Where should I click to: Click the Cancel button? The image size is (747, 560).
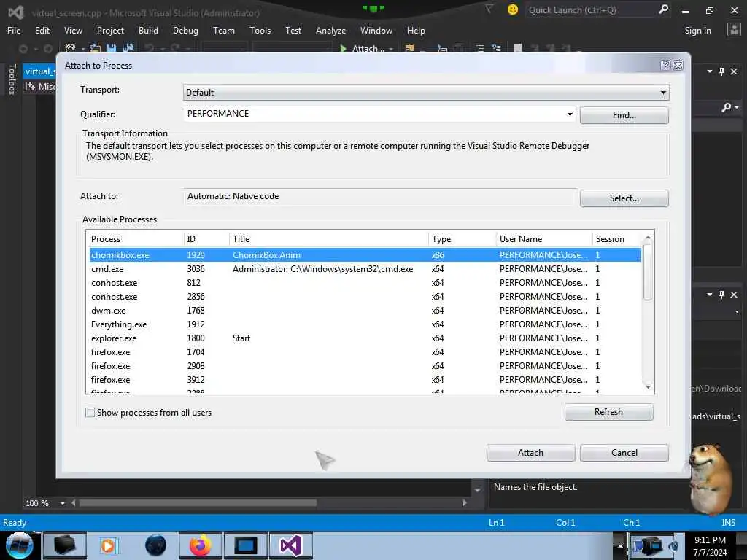(x=624, y=453)
